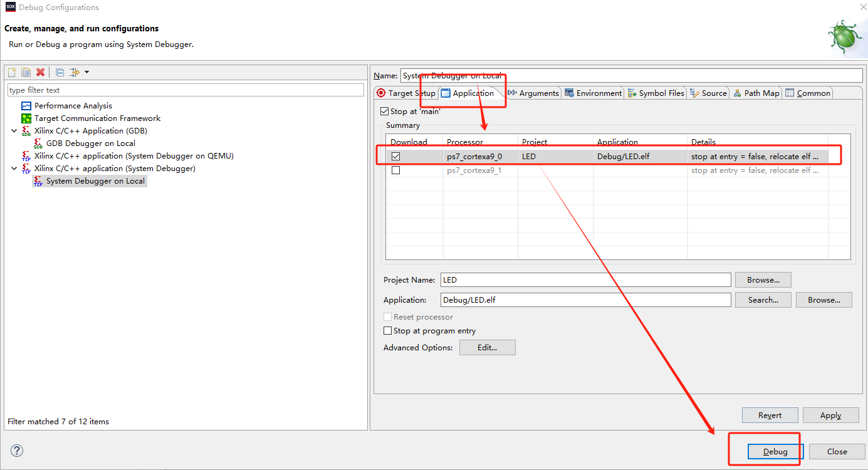Open the Symbol Files tab
The width and height of the screenshot is (868, 470).
(x=656, y=93)
